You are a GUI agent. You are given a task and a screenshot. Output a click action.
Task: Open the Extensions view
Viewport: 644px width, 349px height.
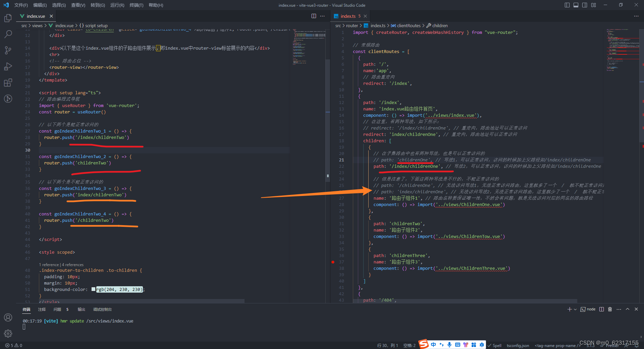[x=8, y=83]
